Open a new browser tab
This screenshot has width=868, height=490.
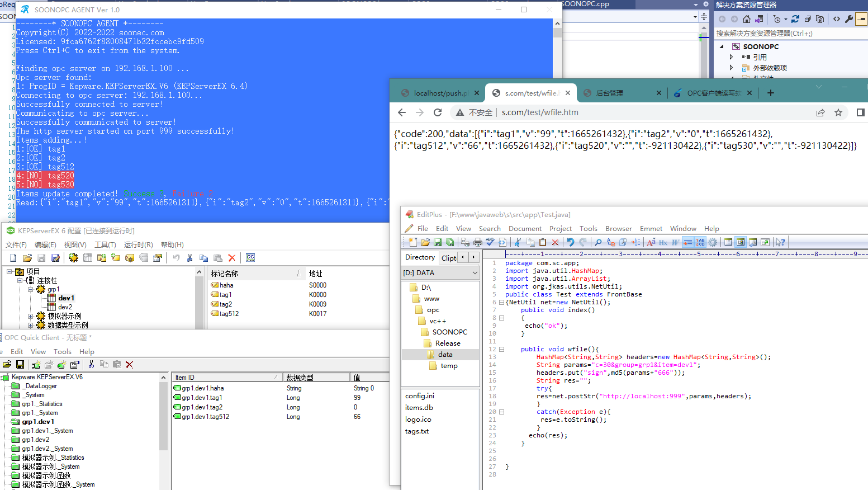click(771, 93)
